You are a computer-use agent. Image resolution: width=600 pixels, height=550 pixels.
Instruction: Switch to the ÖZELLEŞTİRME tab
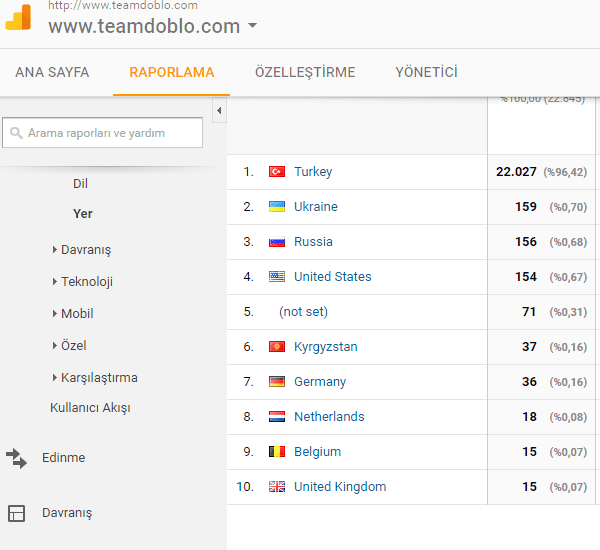305,72
